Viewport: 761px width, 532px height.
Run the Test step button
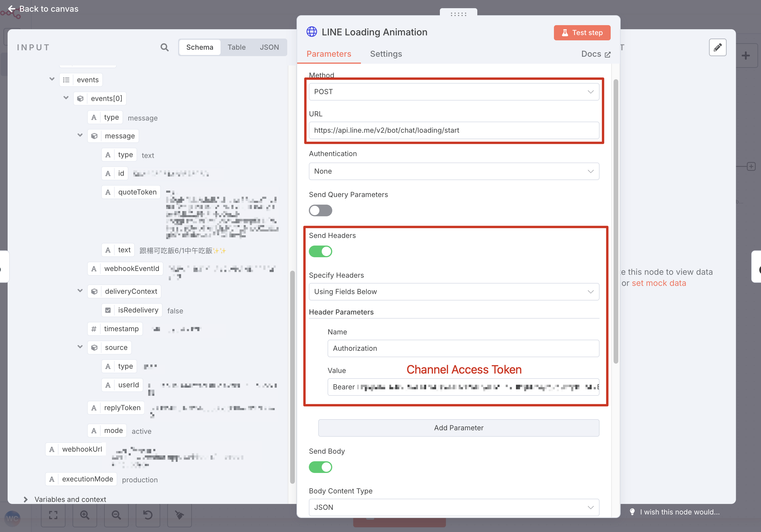click(x=582, y=33)
